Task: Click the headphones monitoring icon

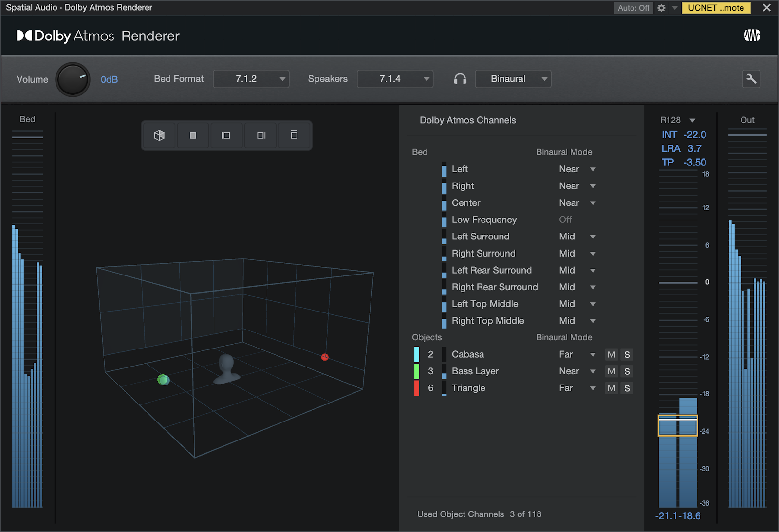Action: pos(460,79)
